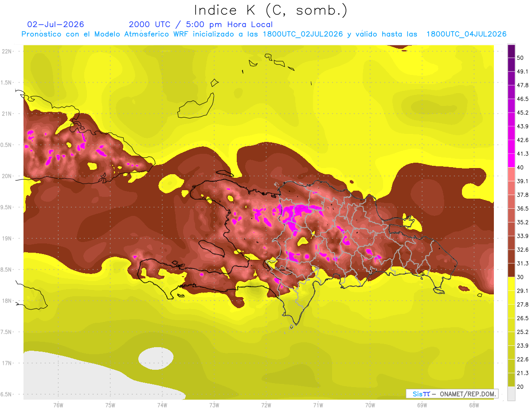The height and width of the screenshot is (411, 532).
Task: Click the valid-until time "1800UTC_04JUL2026"
Action: coord(466,34)
